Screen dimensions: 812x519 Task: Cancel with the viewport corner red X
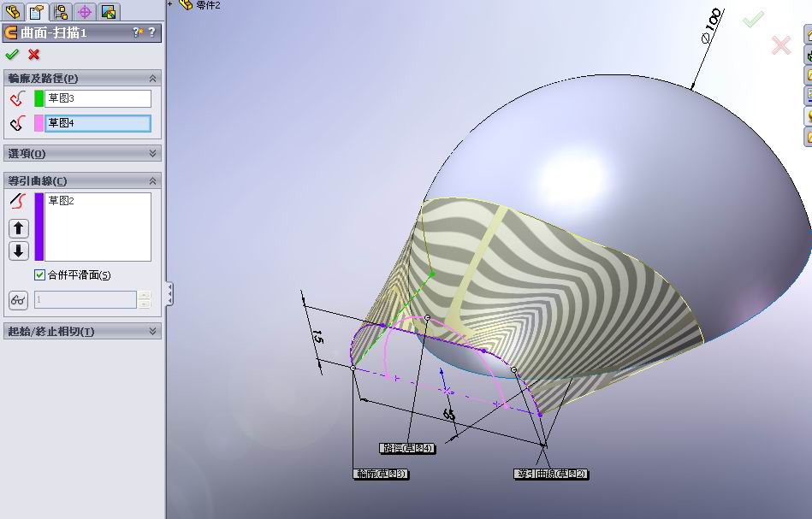pyautogui.click(x=781, y=45)
